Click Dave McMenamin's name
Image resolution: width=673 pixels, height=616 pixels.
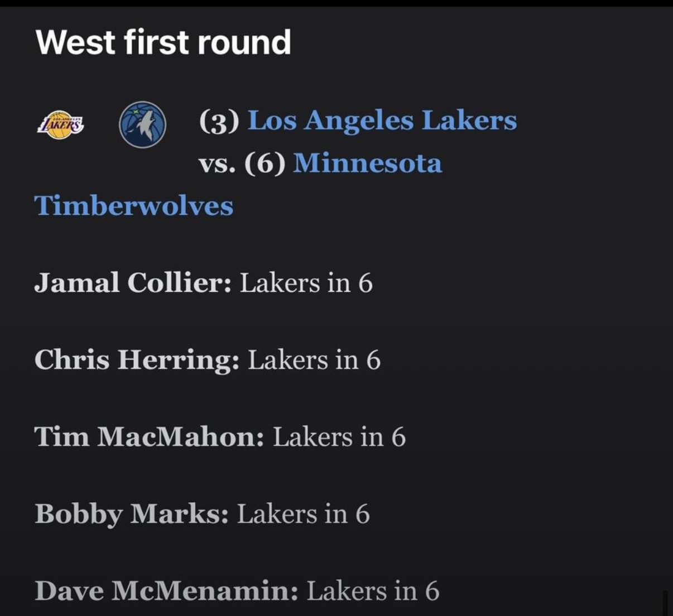[166, 591]
